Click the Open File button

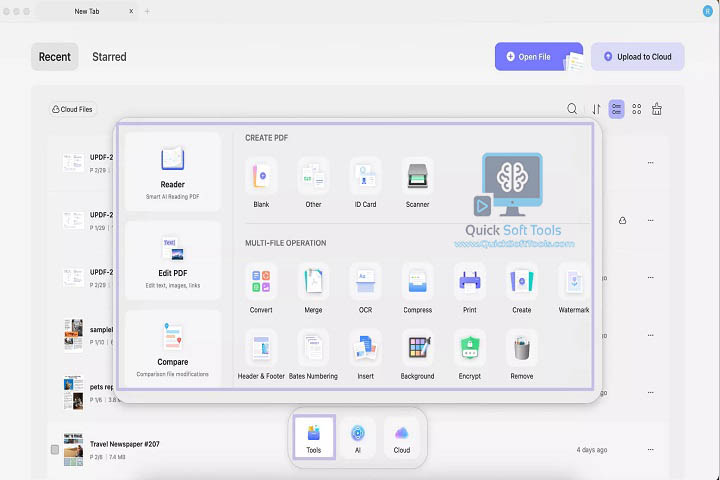coord(539,56)
